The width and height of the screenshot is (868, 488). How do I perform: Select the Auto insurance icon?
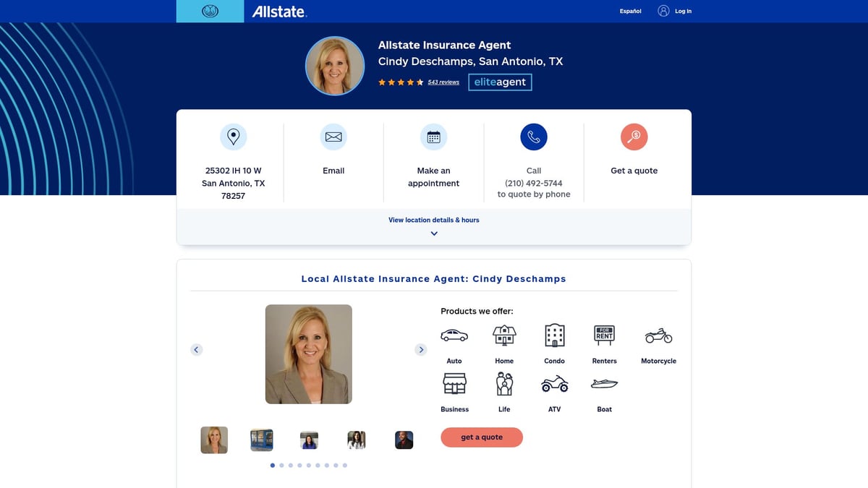pos(454,334)
